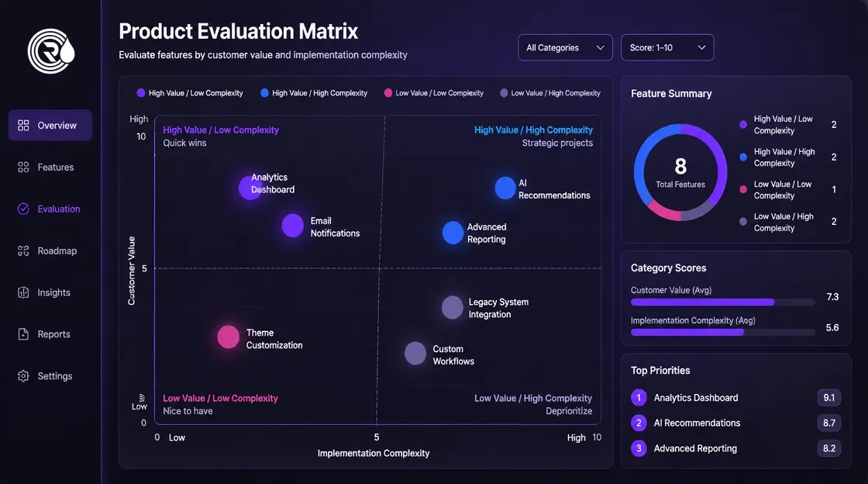The width and height of the screenshot is (868, 484).
Task: Click the Strategic projects quadrant label
Action: click(x=557, y=143)
